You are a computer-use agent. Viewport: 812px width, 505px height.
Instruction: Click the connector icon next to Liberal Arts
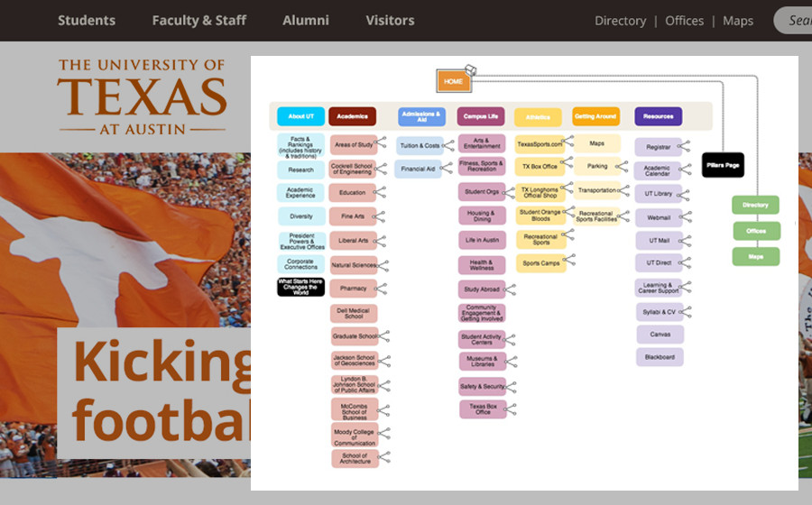(380, 241)
